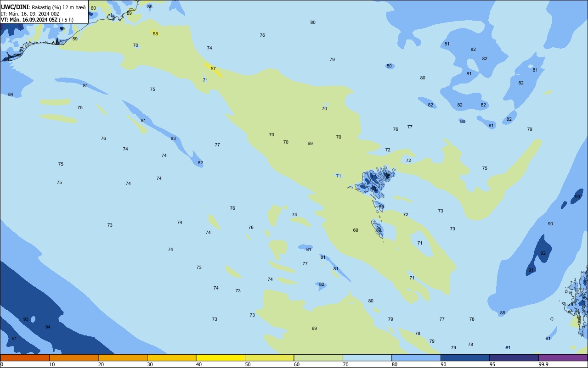Image resolution: width=588 pixels, height=368 pixels.
Task: Select the orange 10–20 legend swatch
Action: (73, 357)
